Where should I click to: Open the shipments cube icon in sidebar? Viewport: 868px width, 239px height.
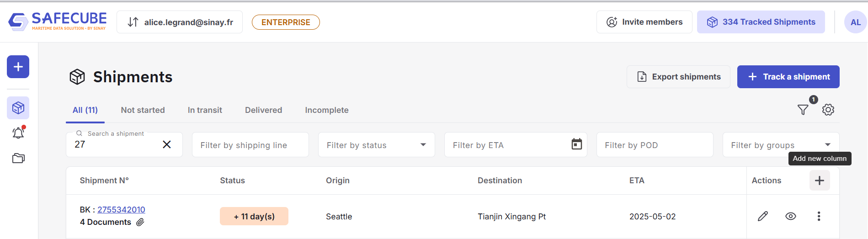[18, 108]
